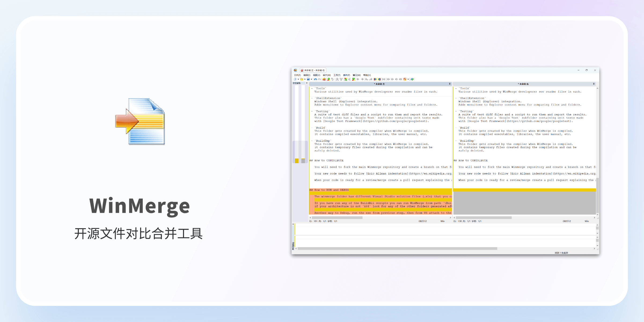Select the 未命名 左 - 未命名 右 document tab
This screenshot has height=322, width=644.
313,70
